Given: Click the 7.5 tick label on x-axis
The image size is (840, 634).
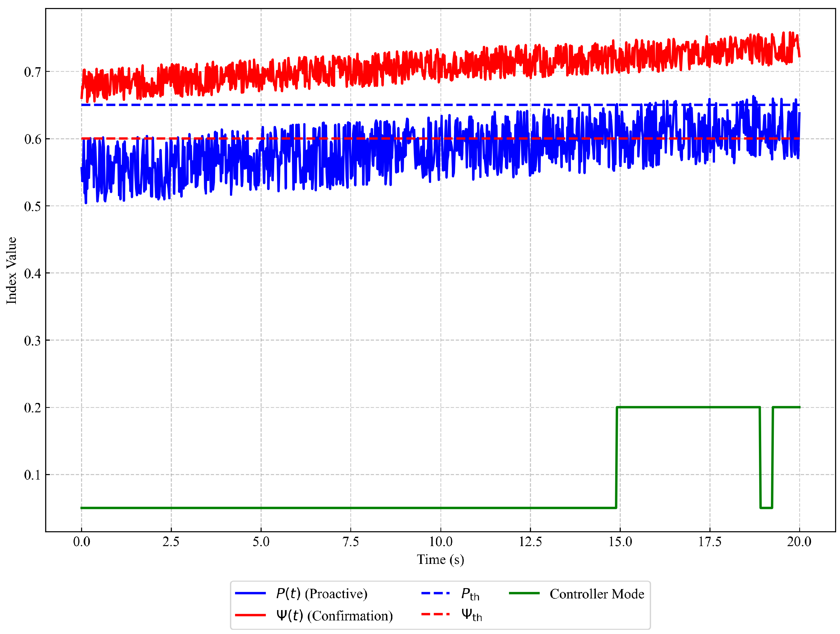Looking at the screenshot, I should click(350, 542).
